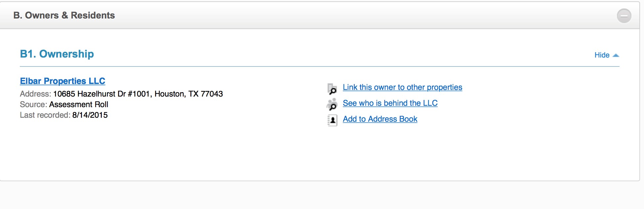644x209 pixels.
Task: Click the address book contact icon
Action: (x=332, y=120)
